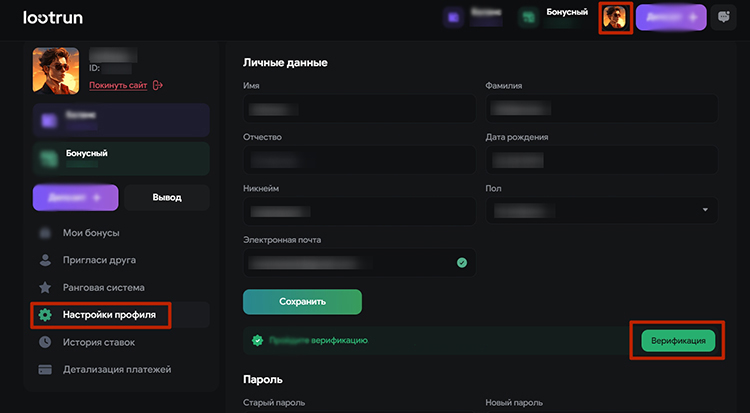Screen dimensions: 750x413
Task: Click the green Верификация button
Action: (678, 341)
